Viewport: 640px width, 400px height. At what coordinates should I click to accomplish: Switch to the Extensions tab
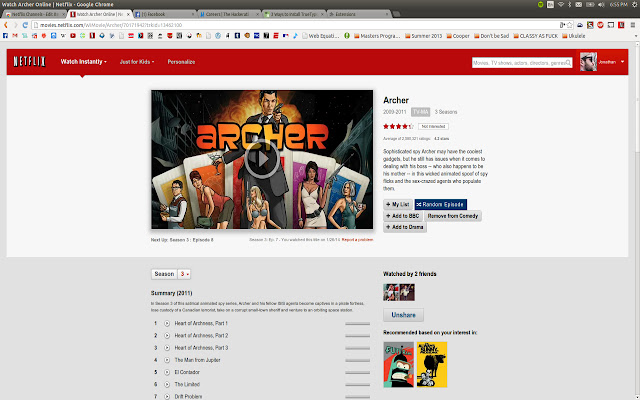(359, 14)
